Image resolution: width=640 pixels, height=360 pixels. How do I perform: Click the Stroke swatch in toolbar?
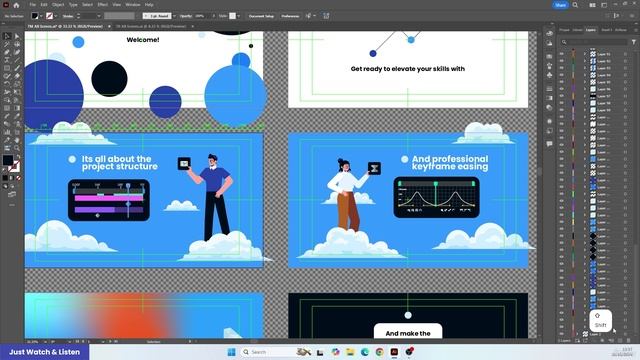(x=14, y=166)
